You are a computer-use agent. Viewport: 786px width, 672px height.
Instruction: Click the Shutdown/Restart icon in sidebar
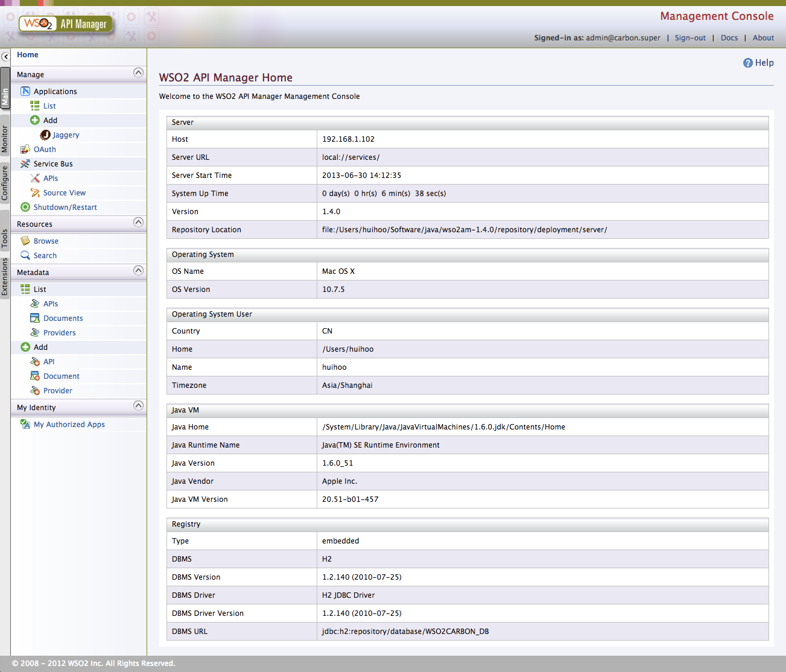[25, 207]
